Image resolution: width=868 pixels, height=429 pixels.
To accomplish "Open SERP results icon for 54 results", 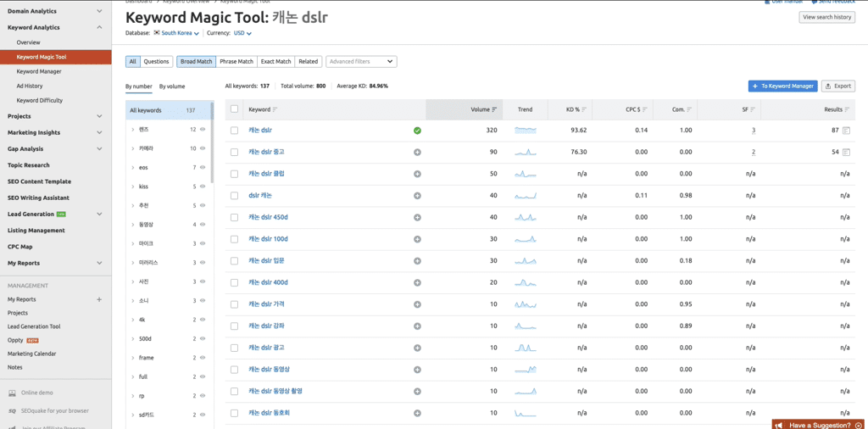I will (x=846, y=153).
